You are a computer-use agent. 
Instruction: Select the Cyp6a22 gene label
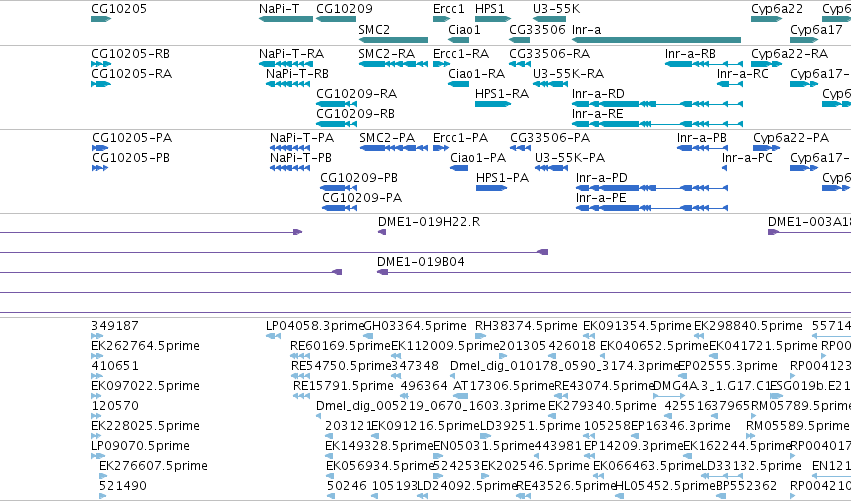777,9
